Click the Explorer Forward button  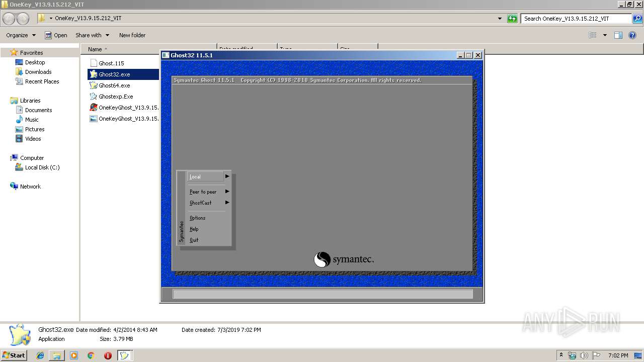click(23, 19)
